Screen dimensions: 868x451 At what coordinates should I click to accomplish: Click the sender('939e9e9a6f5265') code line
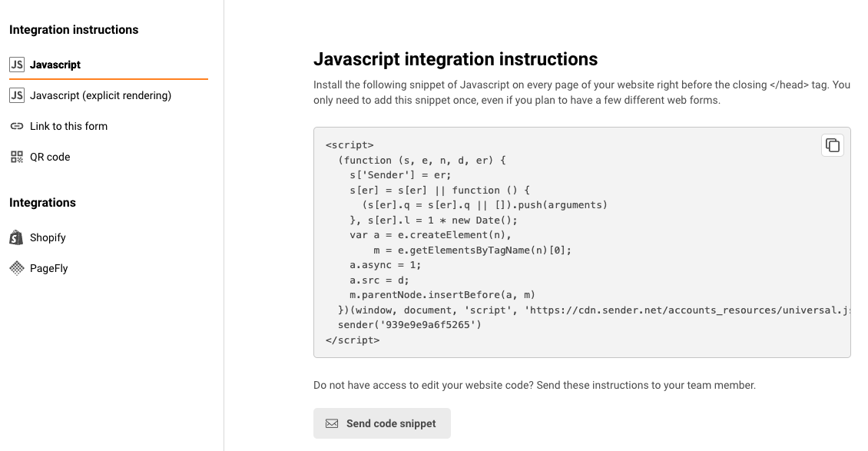(x=409, y=324)
